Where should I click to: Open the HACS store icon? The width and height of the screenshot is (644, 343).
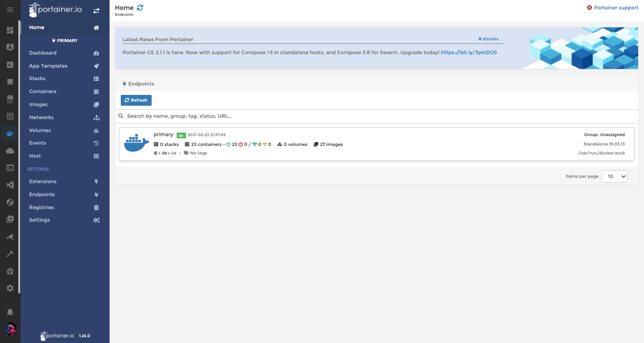pyautogui.click(x=10, y=99)
